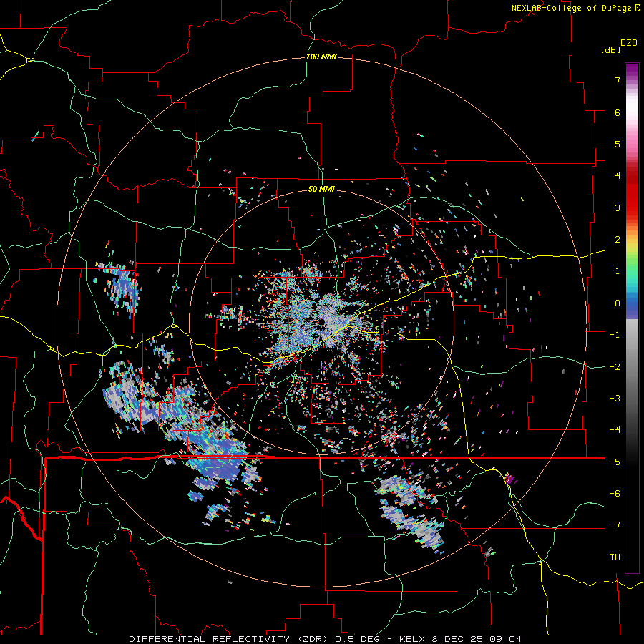The width and height of the screenshot is (644, 644).
Task: Click the Differential Reflectivity KBLX caption
Action: click(326, 639)
